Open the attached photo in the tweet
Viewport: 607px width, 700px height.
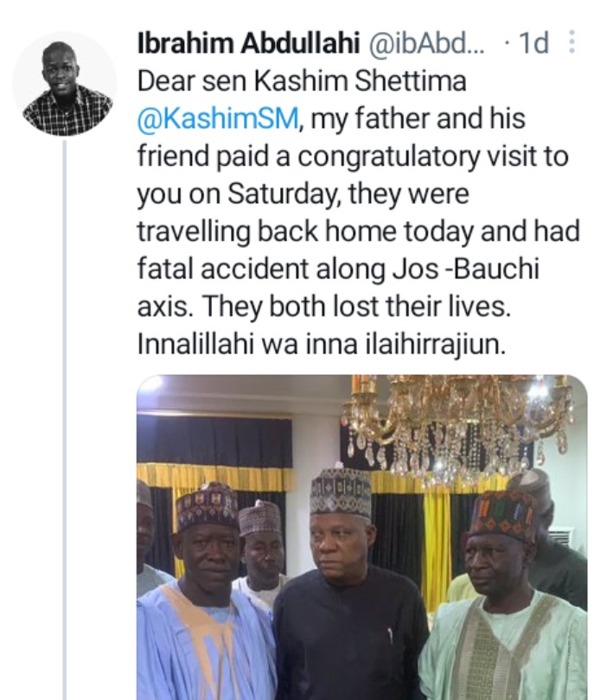(361, 536)
